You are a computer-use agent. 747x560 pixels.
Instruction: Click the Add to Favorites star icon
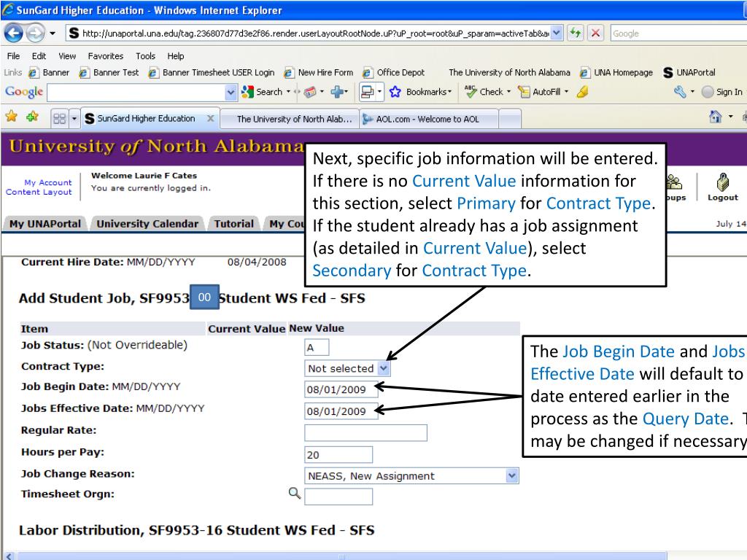click(32, 116)
